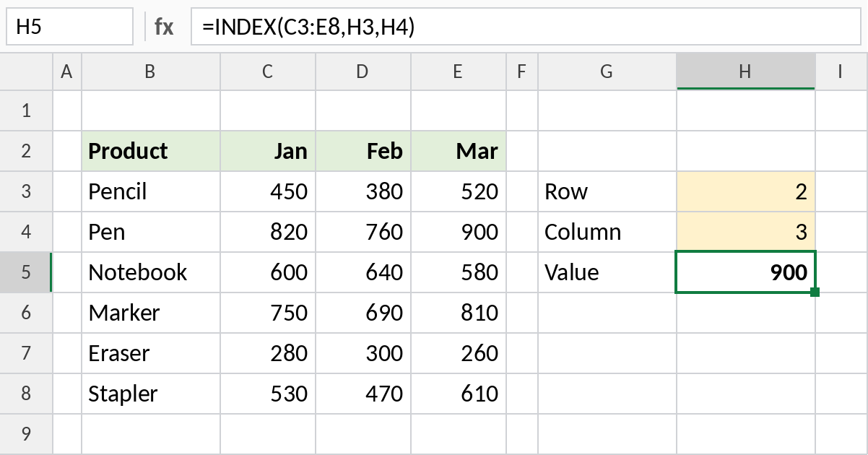Viewport: 868px width, 455px height.
Task: Select row 1 header
Action: tap(27, 110)
